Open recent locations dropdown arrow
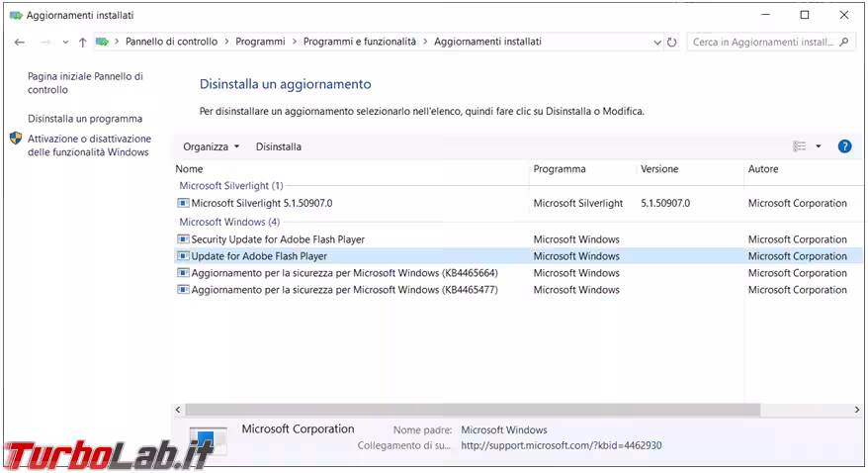The height and width of the screenshot is (473, 868). 65,43
